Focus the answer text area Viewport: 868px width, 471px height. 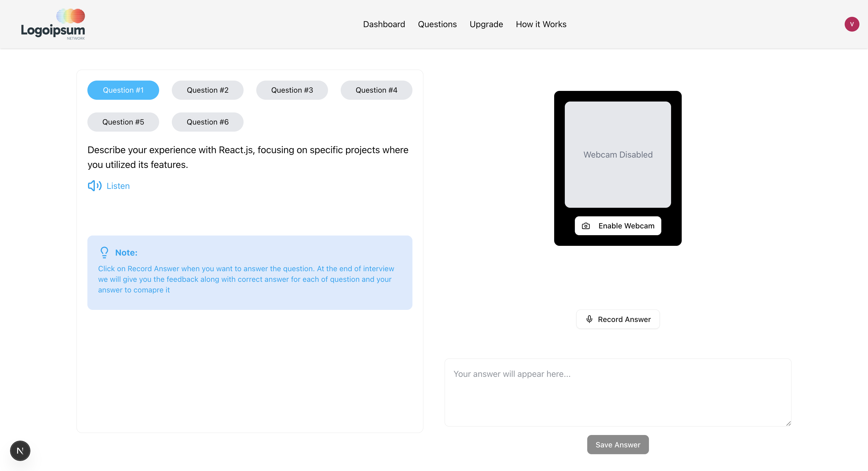click(x=618, y=392)
